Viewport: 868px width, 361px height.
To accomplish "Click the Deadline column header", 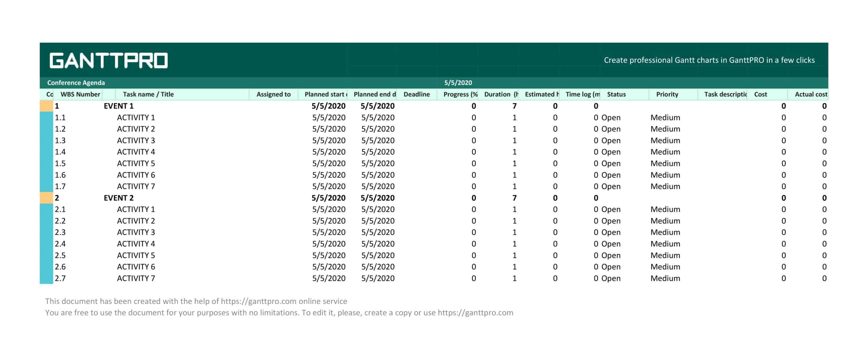I will pos(416,95).
